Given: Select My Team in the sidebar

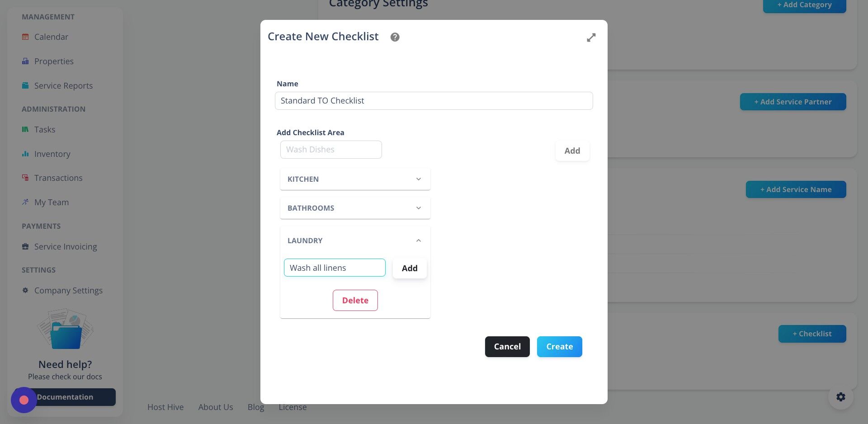Looking at the screenshot, I should click(52, 202).
